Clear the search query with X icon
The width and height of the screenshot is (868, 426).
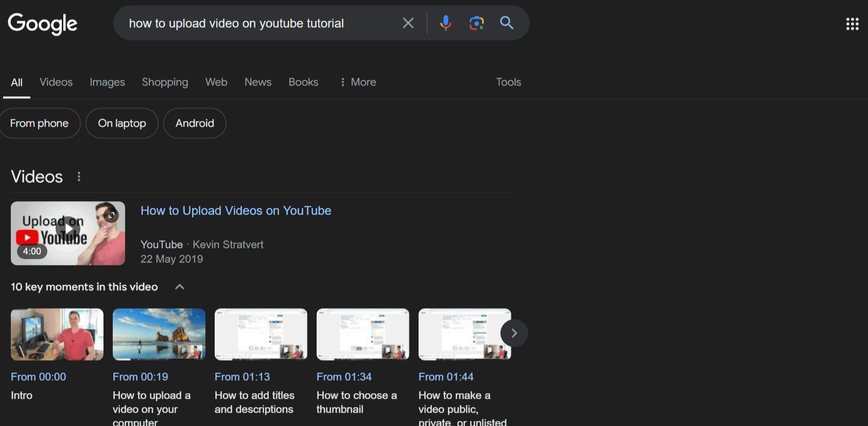[408, 23]
